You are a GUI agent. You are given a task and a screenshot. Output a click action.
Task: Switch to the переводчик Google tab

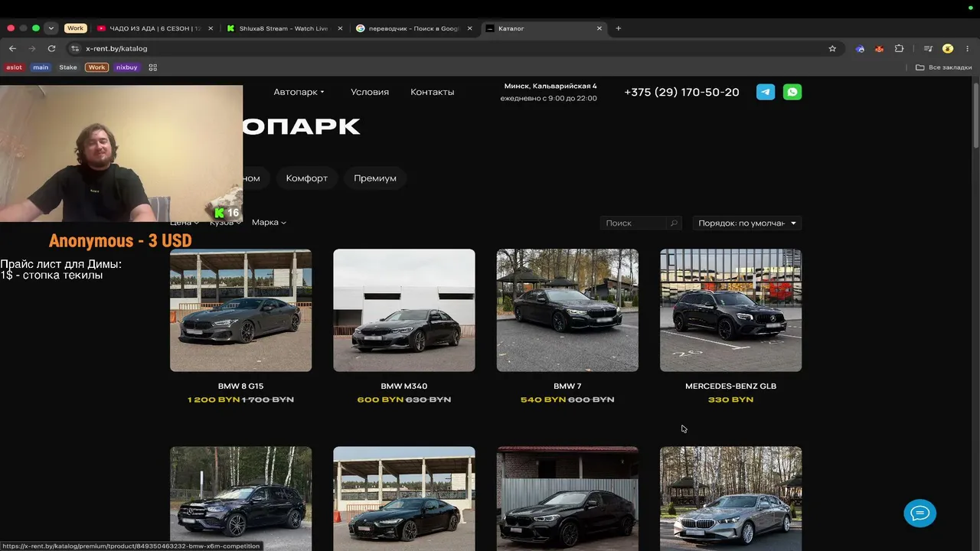tap(413, 28)
